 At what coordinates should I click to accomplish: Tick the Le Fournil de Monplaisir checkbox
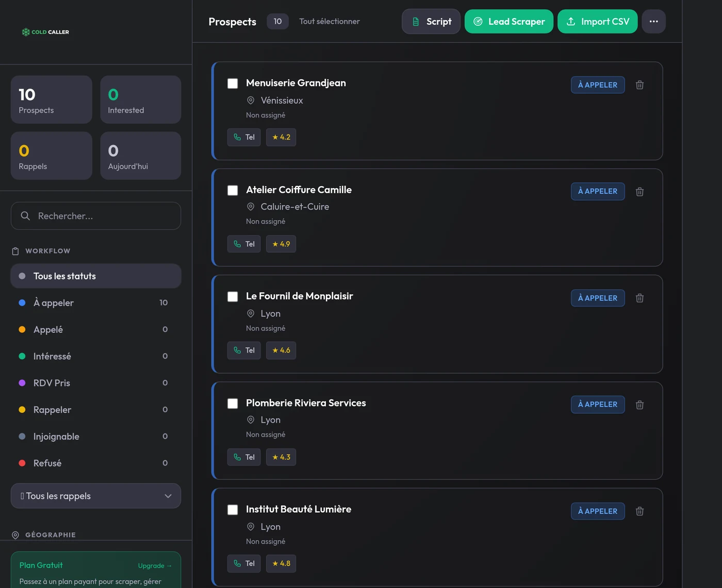233,296
